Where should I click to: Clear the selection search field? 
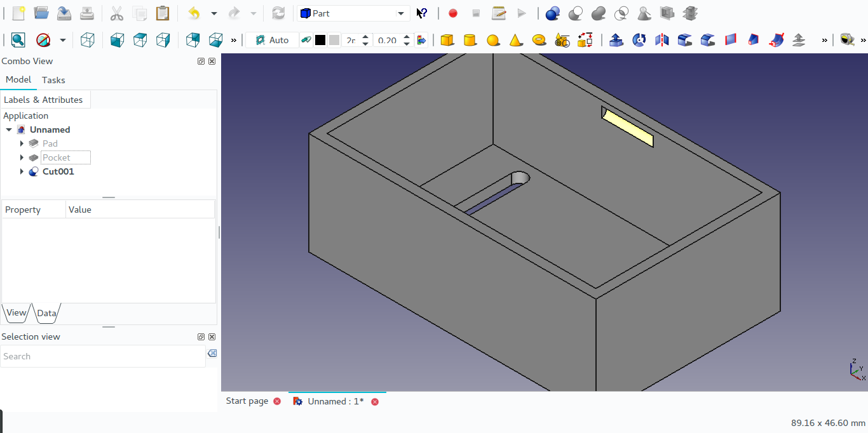coord(212,353)
